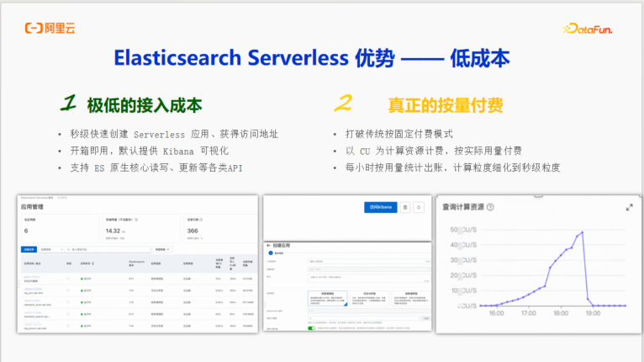Click the tag icon in the first application row
Image resolution: width=644 pixels, height=362 pixels.
pyautogui.click(x=68, y=279)
